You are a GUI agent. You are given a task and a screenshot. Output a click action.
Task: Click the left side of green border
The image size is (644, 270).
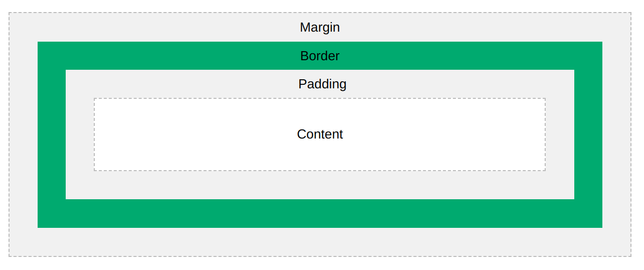52,134
